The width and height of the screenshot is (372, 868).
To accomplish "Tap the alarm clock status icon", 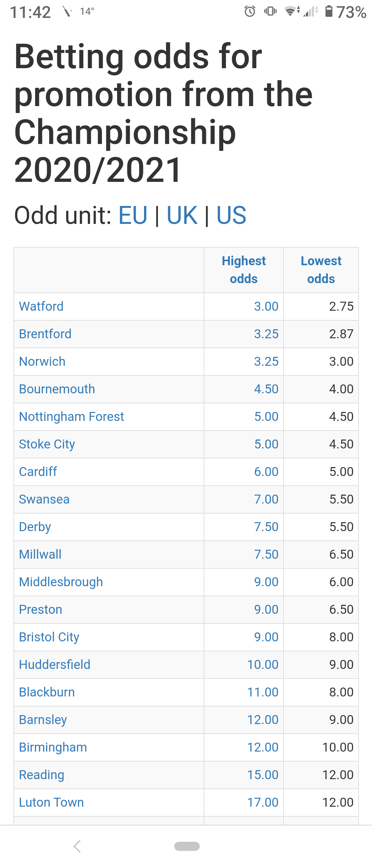I will click(x=250, y=11).
